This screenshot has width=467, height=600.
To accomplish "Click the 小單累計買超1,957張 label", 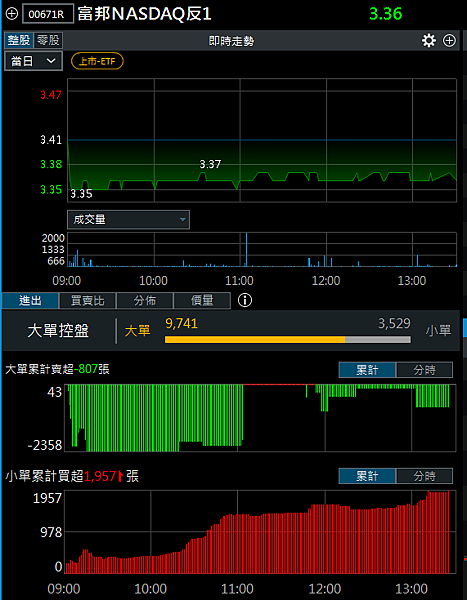I will 72,476.
